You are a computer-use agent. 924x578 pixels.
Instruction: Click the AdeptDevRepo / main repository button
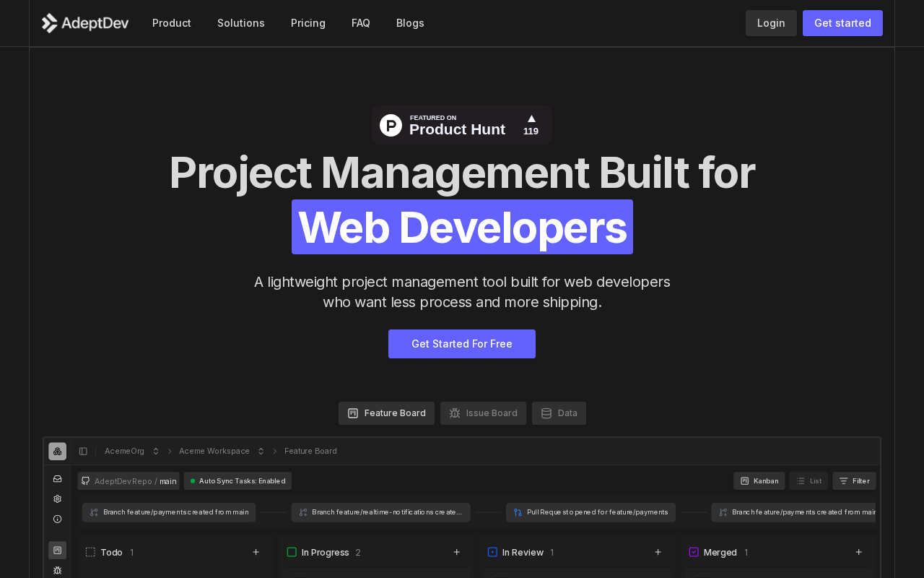(128, 481)
